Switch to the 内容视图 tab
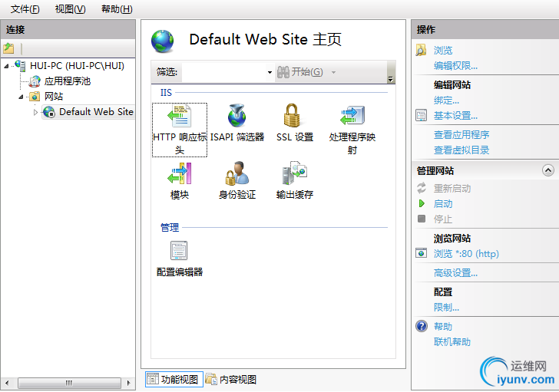The width and height of the screenshot is (559, 392). (x=231, y=379)
